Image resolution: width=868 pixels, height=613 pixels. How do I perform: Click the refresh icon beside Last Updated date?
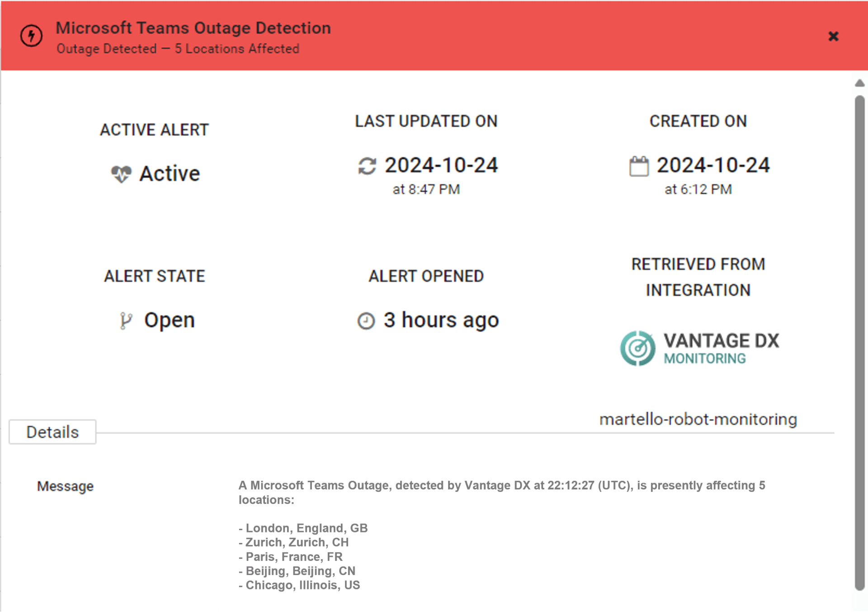366,166
